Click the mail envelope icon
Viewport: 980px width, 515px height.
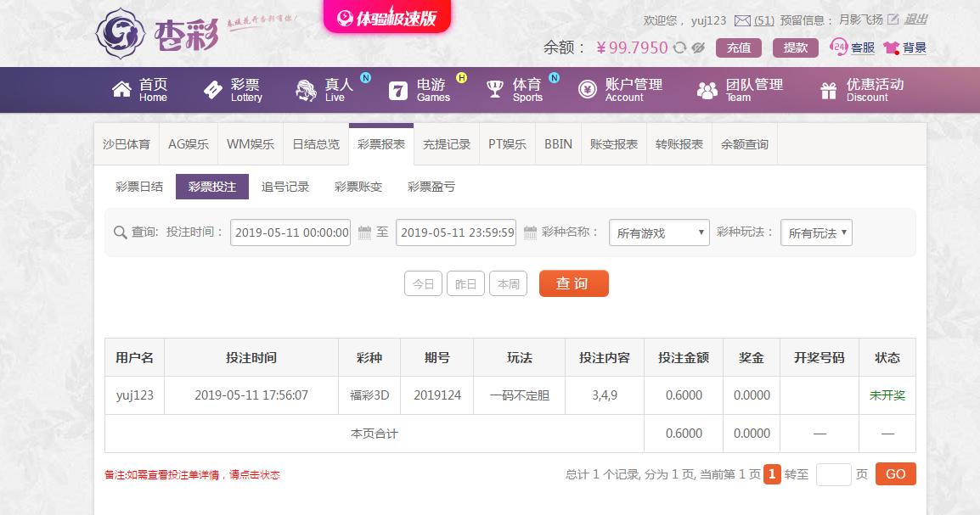tap(742, 20)
